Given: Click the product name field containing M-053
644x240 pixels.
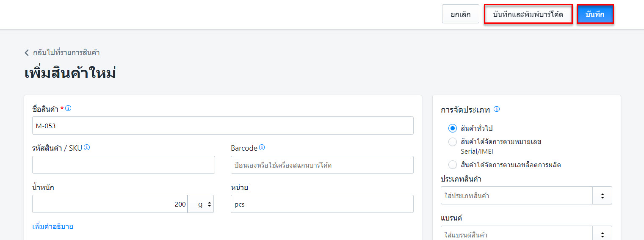Looking at the screenshot, I should (223, 126).
